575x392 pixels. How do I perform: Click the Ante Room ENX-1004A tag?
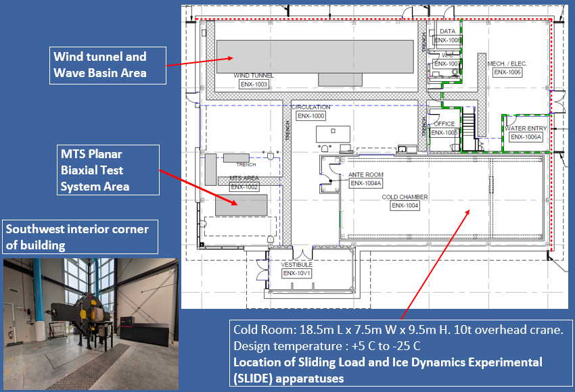click(x=366, y=183)
